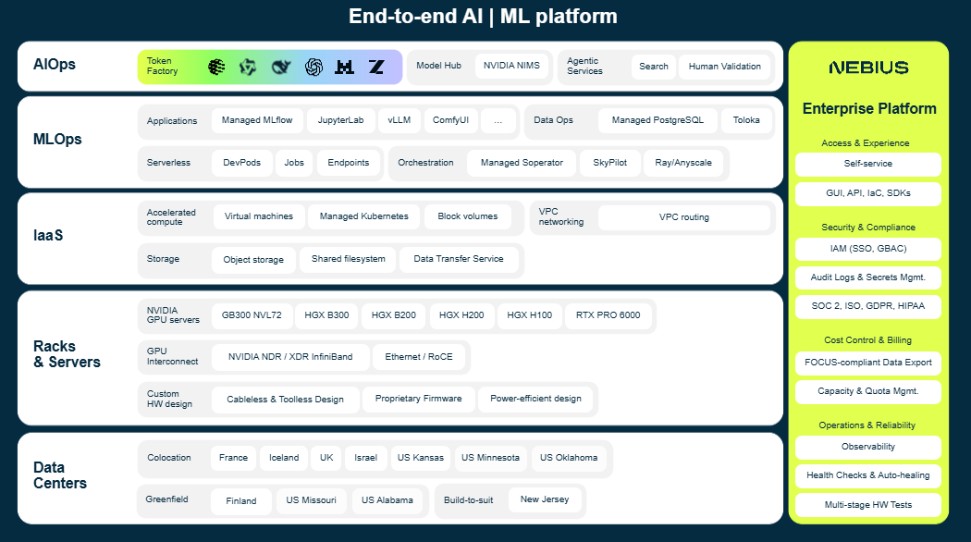The height and width of the screenshot is (542, 971).
Task: Select US Kansas
Action: (x=420, y=458)
